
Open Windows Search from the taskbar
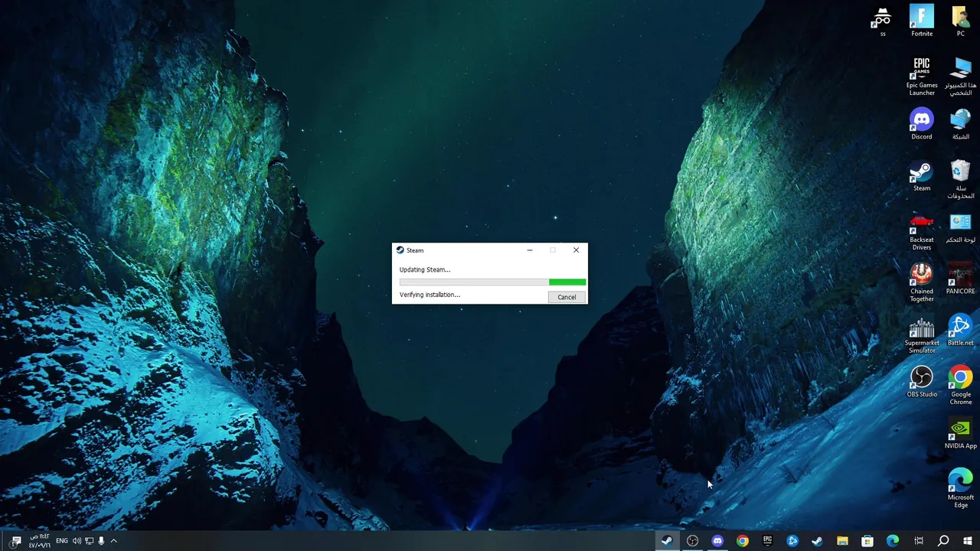[x=943, y=541]
